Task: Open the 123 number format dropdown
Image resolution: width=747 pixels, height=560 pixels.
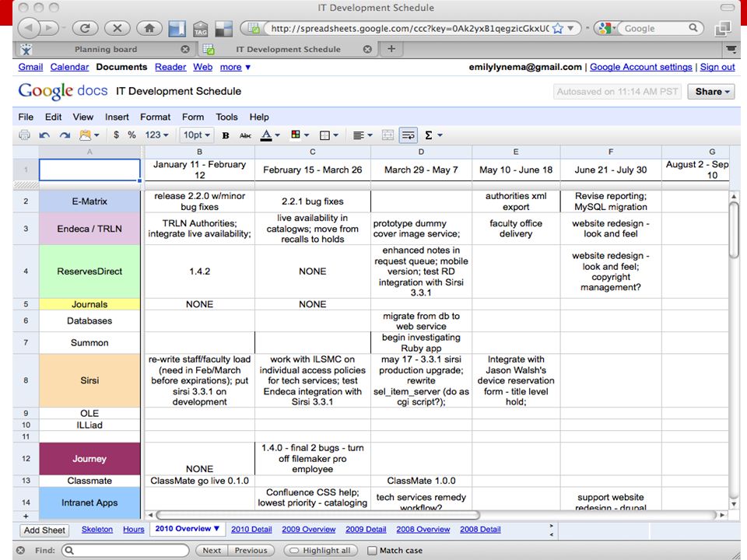Action: pyautogui.click(x=156, y=135)
